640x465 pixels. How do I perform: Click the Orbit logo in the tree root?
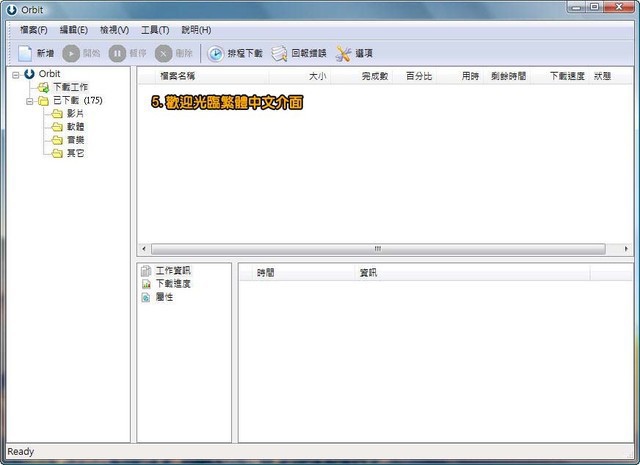tap(29, 74)
